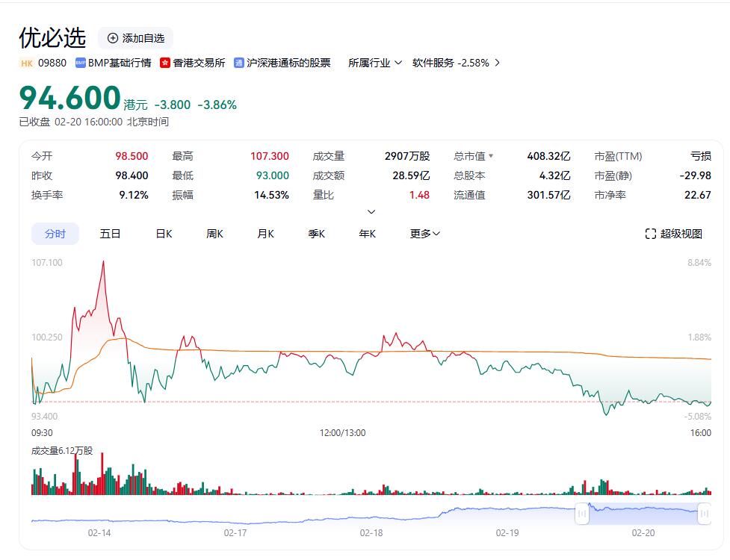Switch to the 月K tab
The width and height of the screenshot is (730, 560).
tap(265, 234)
